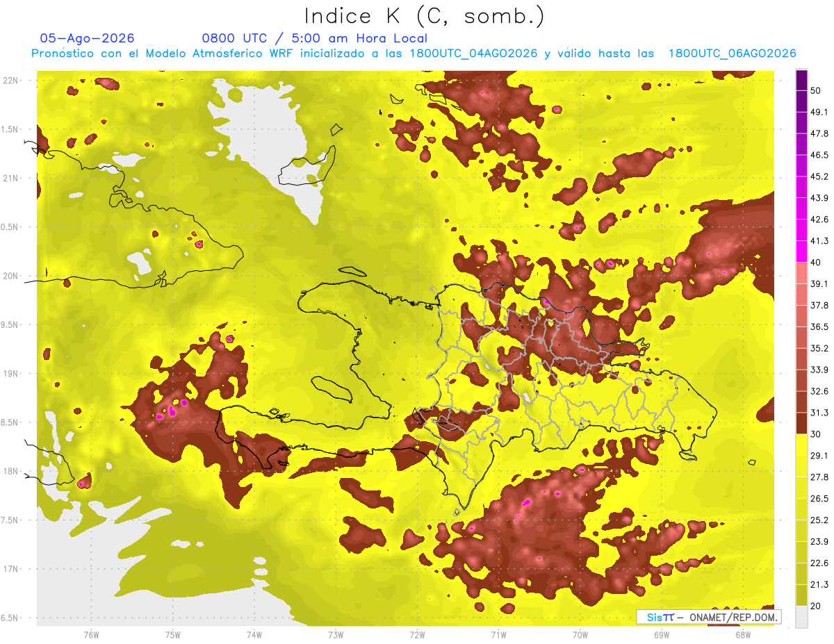834x644 pixels.
Task: Click the legend value '42.6'
Action: (819, 220)
